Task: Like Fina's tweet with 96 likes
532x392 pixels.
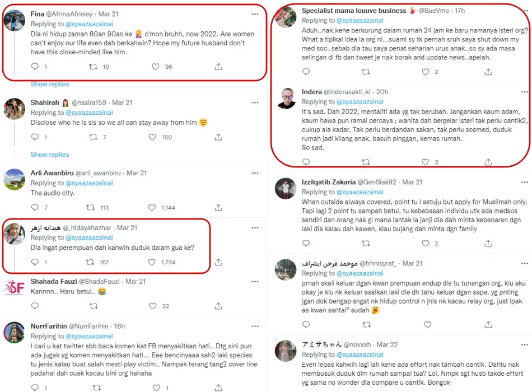Action: click(156, 67)
